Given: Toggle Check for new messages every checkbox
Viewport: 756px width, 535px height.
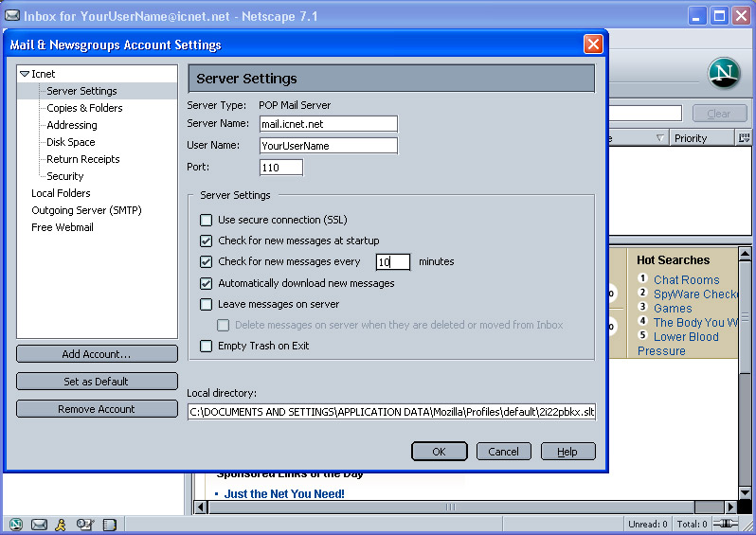Looking at the screenshot, I should (206, 261).
